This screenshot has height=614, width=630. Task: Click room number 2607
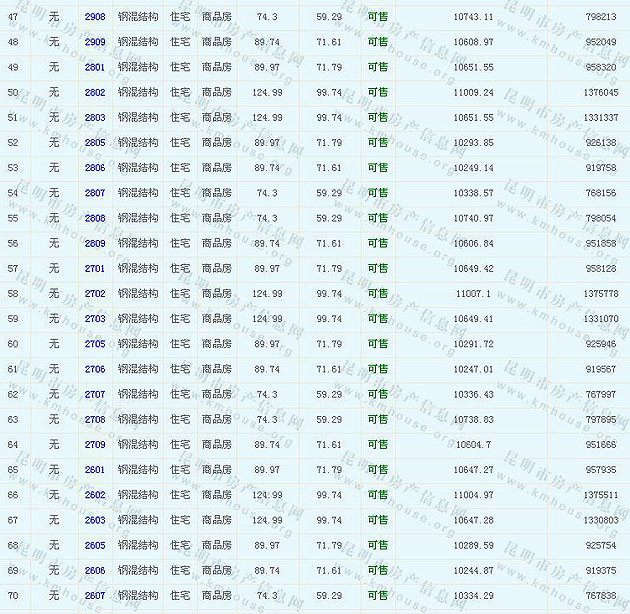[x=95, y=596]
